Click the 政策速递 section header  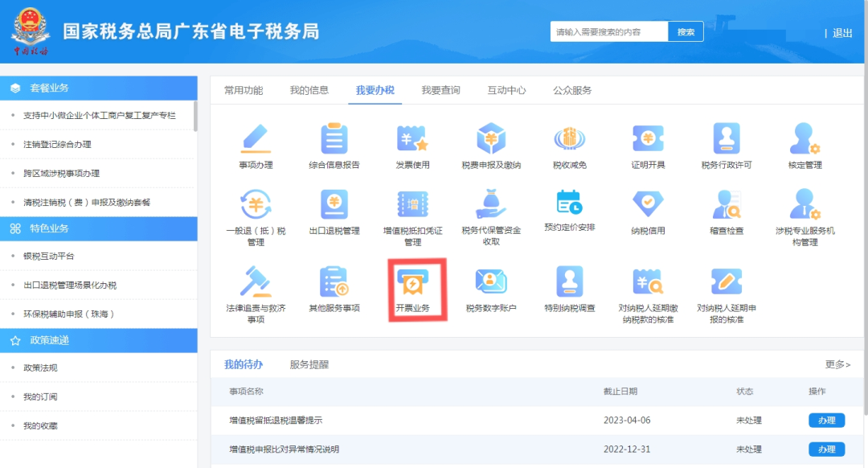tap(99, 341)
